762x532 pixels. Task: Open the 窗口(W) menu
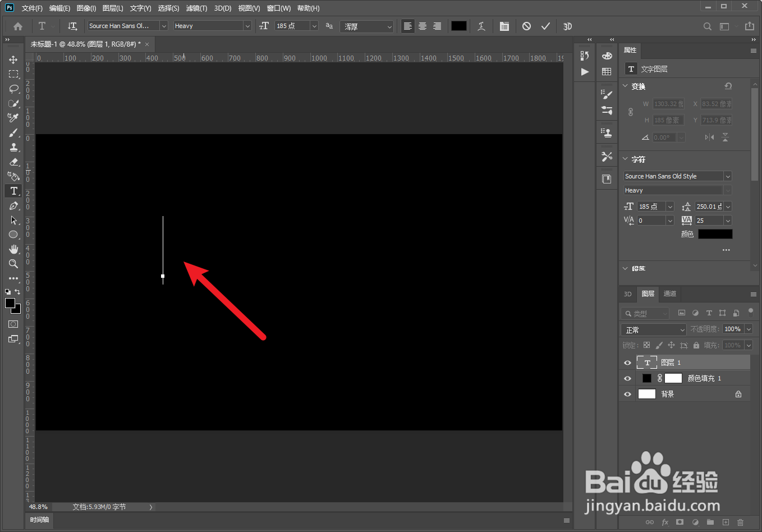pos(279,8)
